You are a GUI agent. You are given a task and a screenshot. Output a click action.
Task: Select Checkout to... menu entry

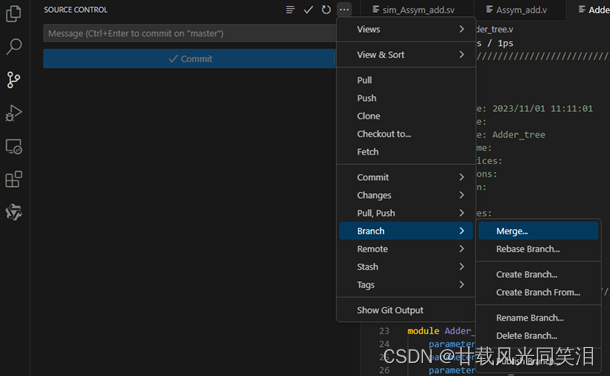[x=406, y=134]
